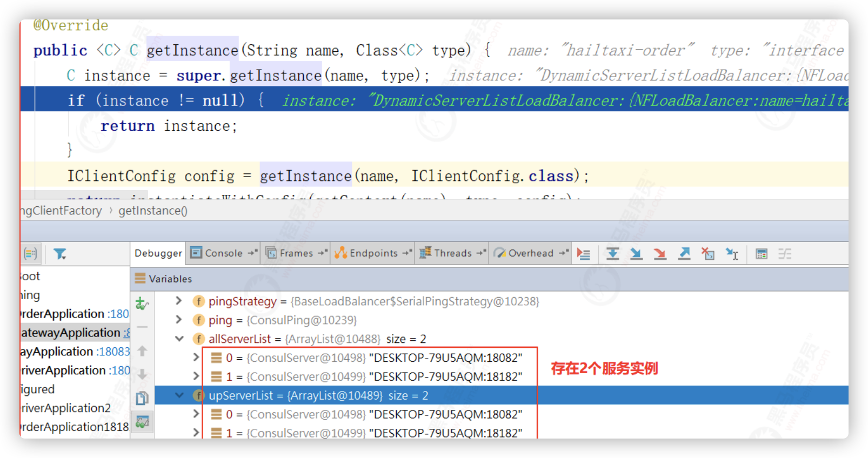This screenshot has width=868, height=458.
Task: Expand the ping ConsulPing variable node
Action: coord(179,320)
